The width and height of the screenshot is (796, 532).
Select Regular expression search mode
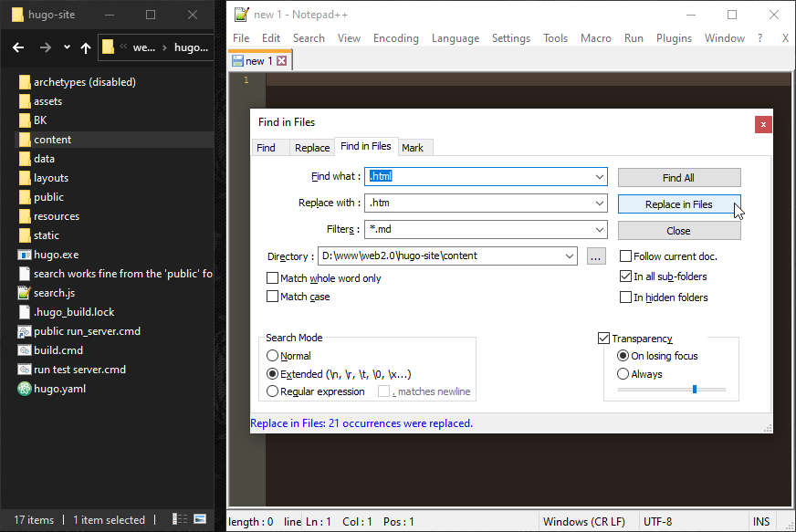[273, 391]
